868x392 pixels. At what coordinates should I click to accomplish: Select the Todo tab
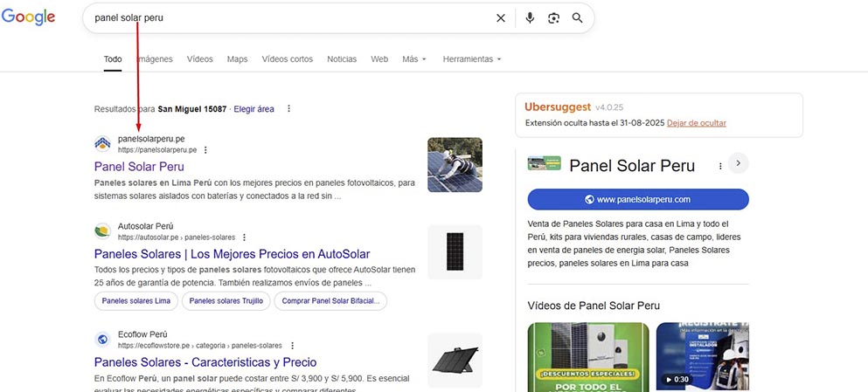coord(113,59)
